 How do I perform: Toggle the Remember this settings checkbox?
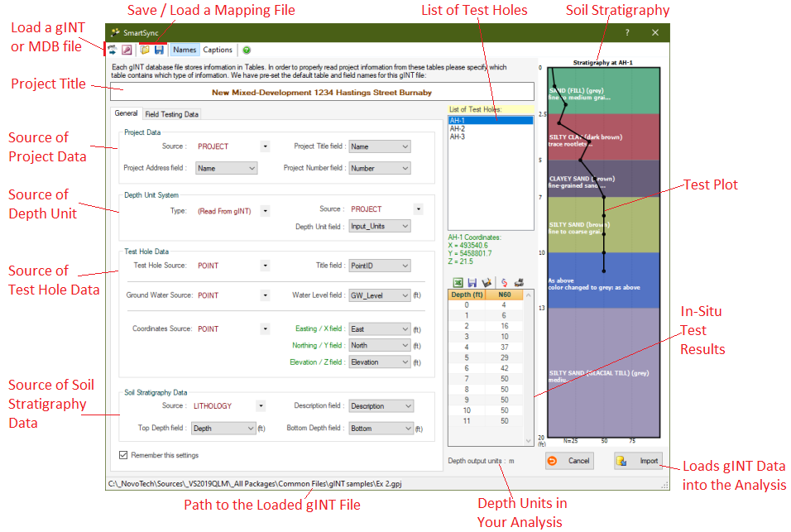pyautogui.click(x=123, y=455)
